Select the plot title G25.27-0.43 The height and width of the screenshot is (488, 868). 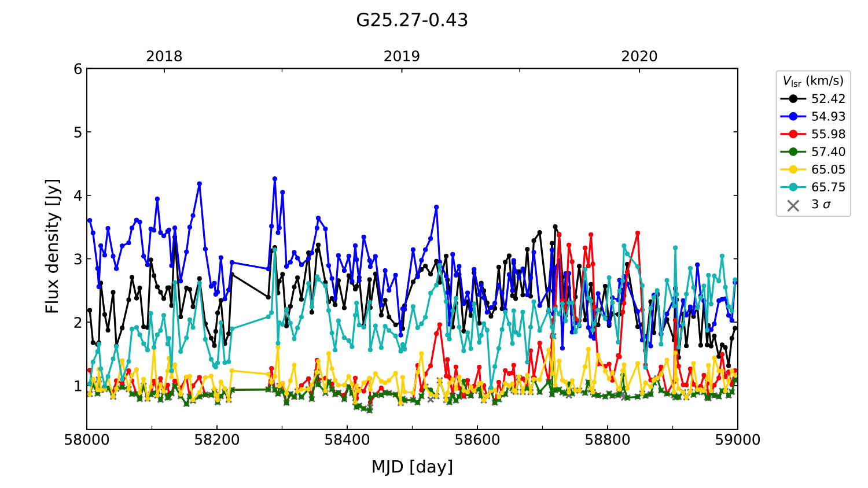pyautogui.click(x=411, y=20)
